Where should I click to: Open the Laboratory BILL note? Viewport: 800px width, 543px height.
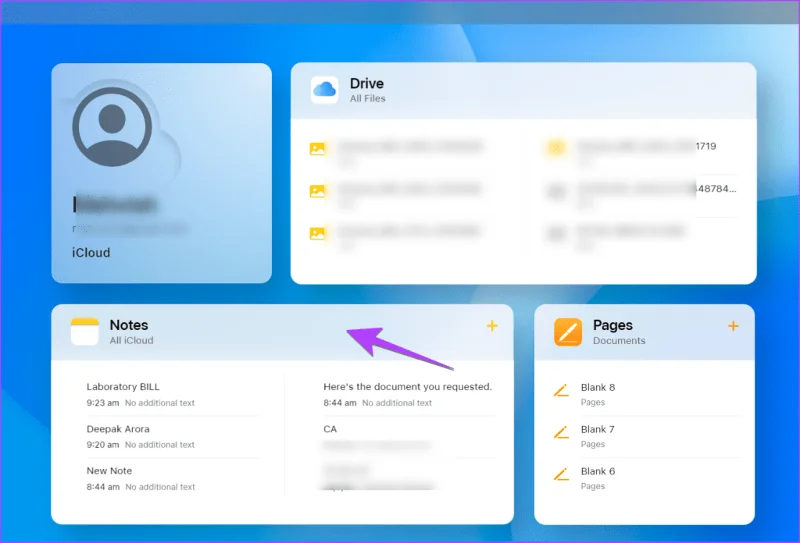(x=172, y=394)
